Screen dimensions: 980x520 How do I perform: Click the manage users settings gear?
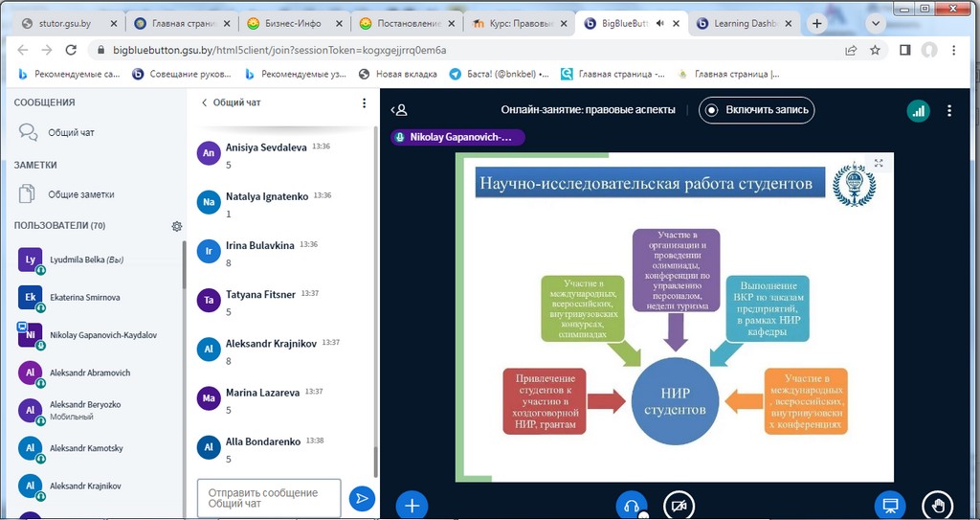pos(176,226)
